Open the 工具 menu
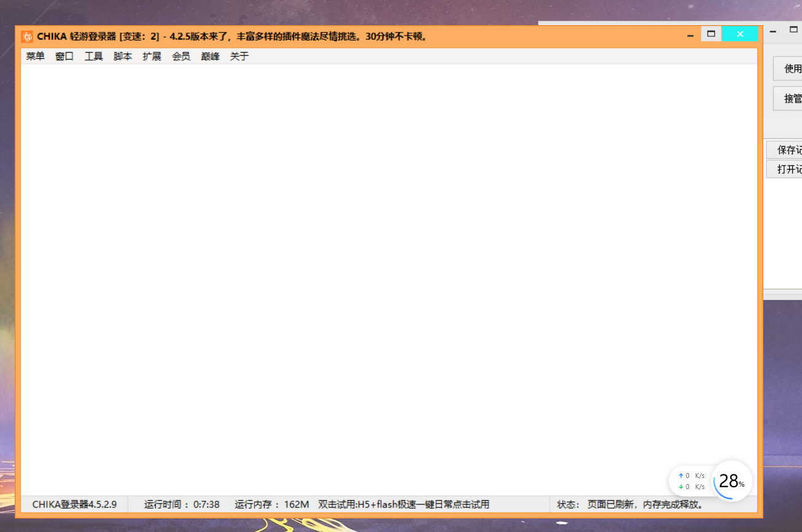 pyautogui.click(x=93, y=56)
